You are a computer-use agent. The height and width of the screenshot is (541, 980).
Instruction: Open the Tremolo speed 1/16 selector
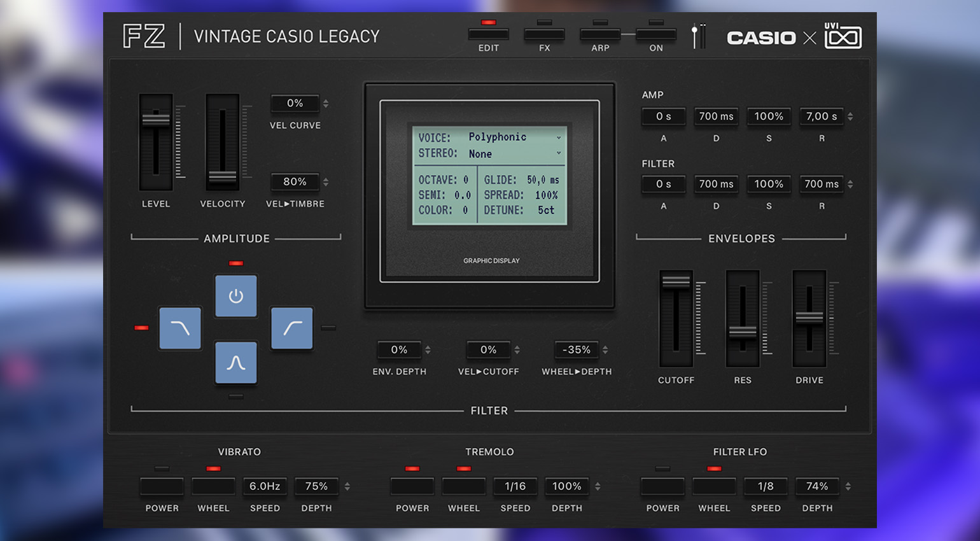click(x=515, y=486)
